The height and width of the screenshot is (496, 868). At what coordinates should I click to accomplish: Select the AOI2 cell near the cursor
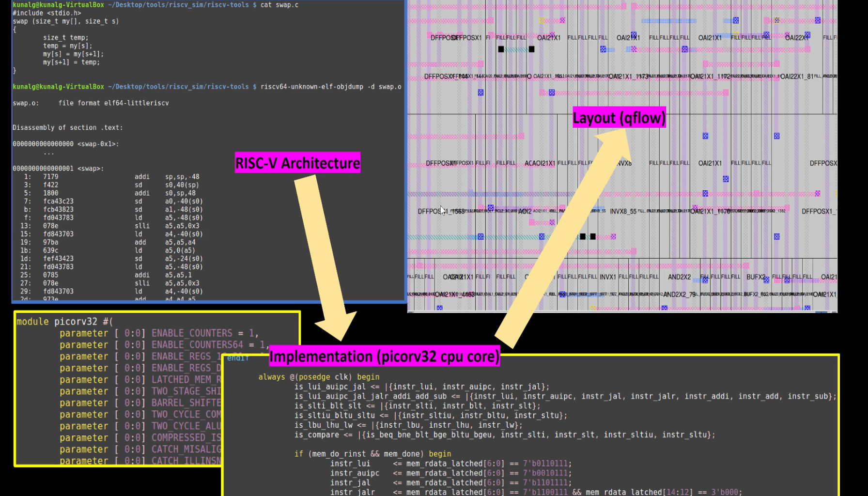[524, 210]
